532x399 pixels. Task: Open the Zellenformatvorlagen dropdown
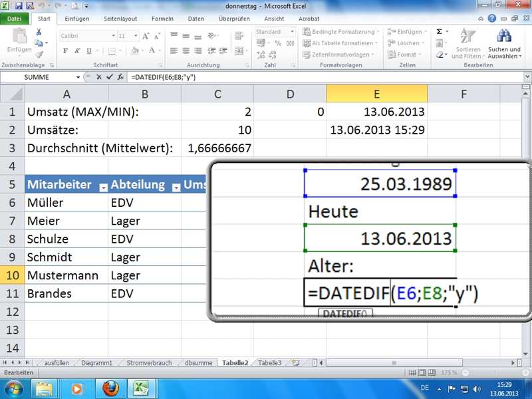click(338, 55)
